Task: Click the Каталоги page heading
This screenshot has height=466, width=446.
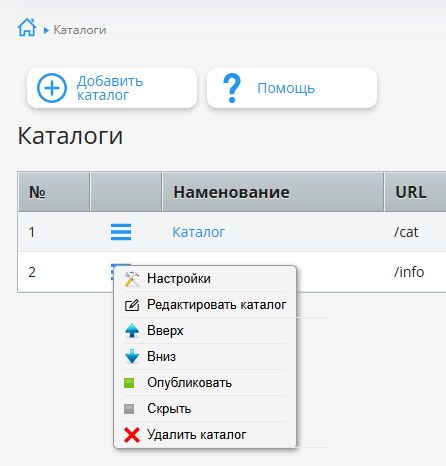Action: (x=70, y=136)
